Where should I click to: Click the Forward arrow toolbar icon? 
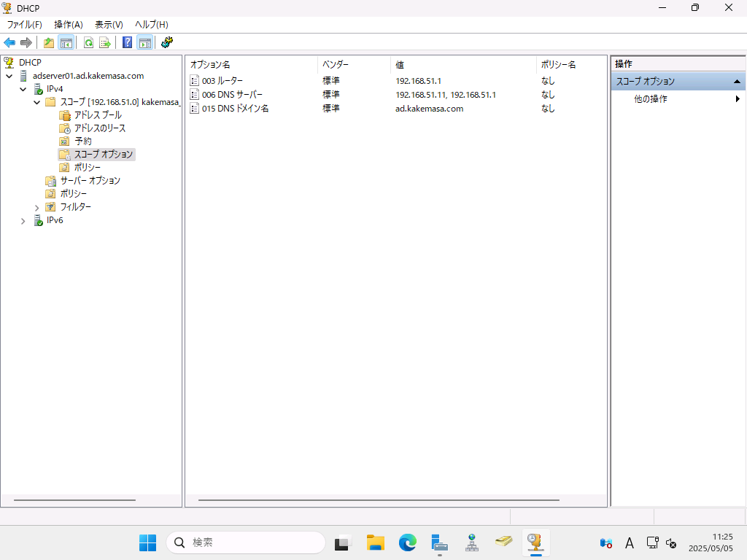click(26, 43)
